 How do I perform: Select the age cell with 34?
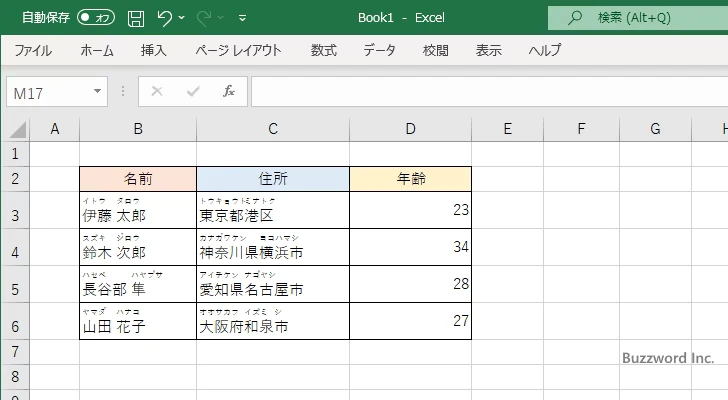pos(410,247)
